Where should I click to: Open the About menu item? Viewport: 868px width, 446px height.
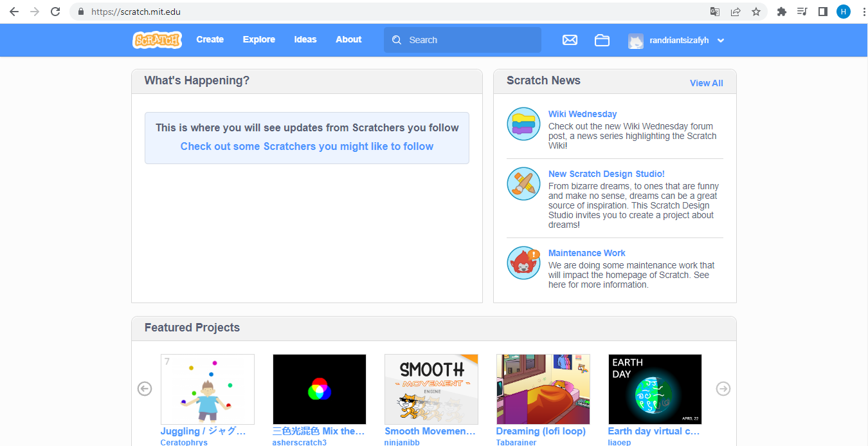coord(348,39)
